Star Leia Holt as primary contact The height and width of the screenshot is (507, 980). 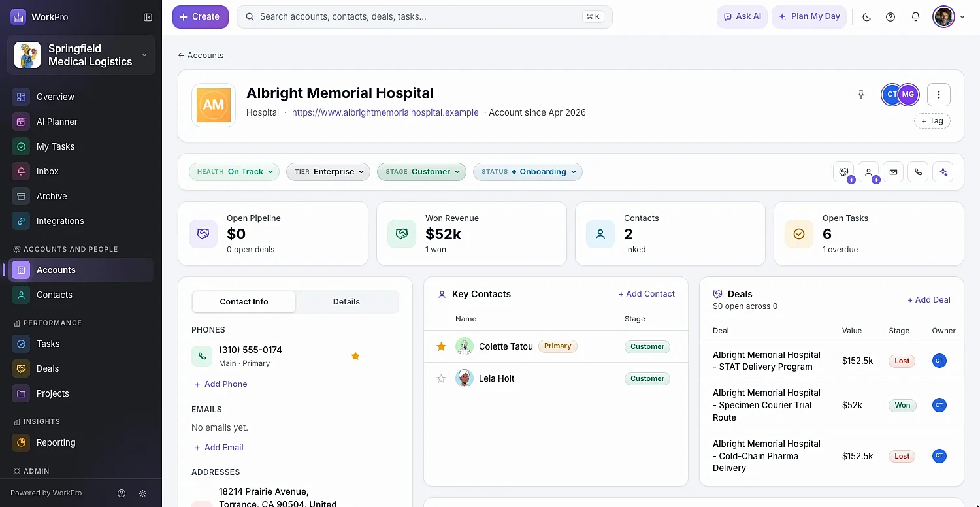441,378
